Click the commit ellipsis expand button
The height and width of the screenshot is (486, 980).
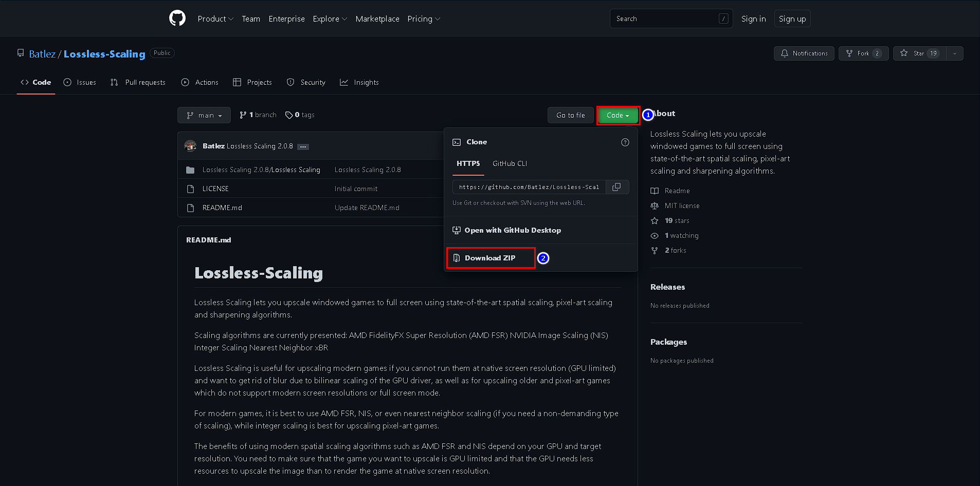pos(303,147)
